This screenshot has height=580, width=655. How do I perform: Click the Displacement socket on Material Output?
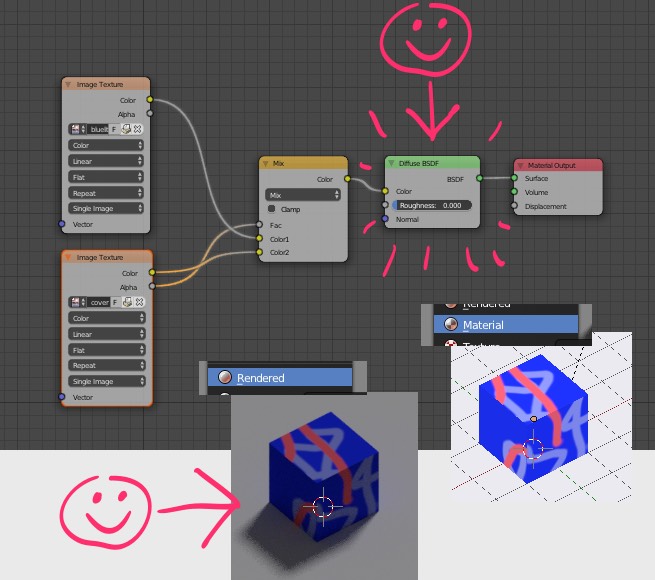[515, 206]
